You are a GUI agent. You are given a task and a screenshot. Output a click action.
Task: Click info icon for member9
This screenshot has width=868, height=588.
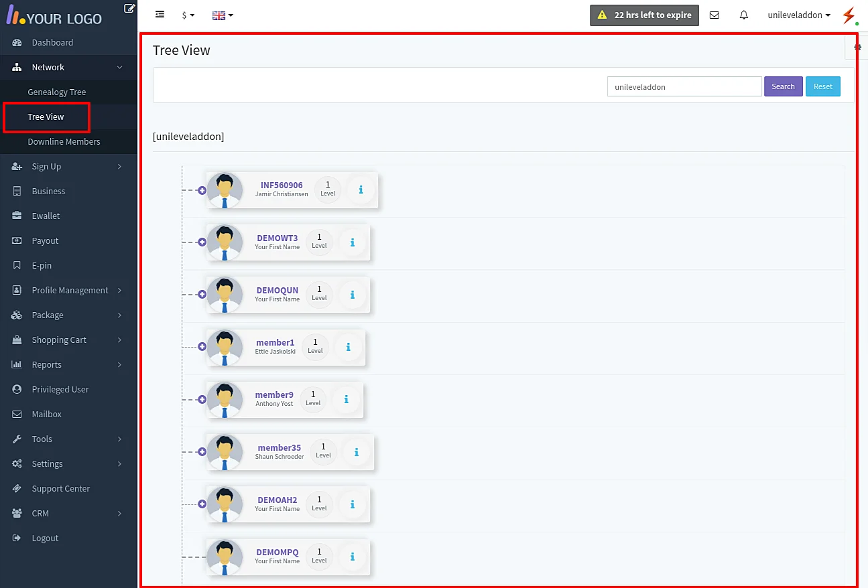tap(347, 399)
